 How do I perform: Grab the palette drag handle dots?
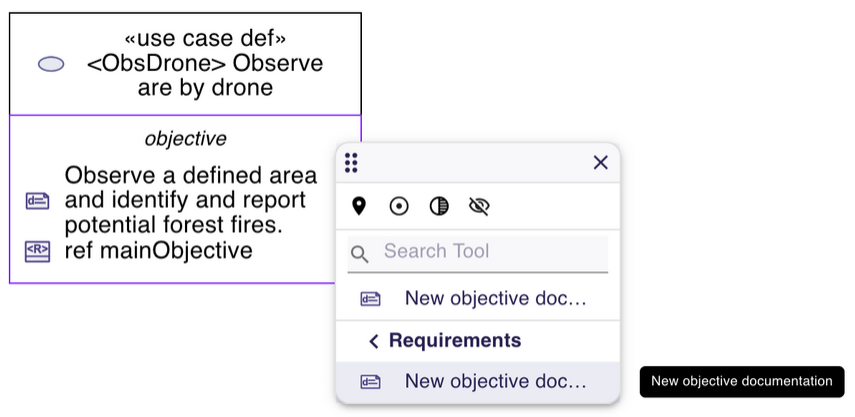click(351, 163)
